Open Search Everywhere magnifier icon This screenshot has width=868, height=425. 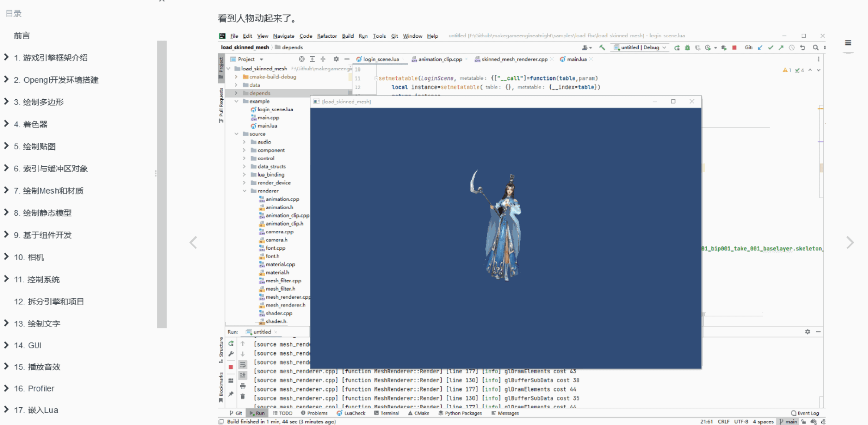[815, 48]
